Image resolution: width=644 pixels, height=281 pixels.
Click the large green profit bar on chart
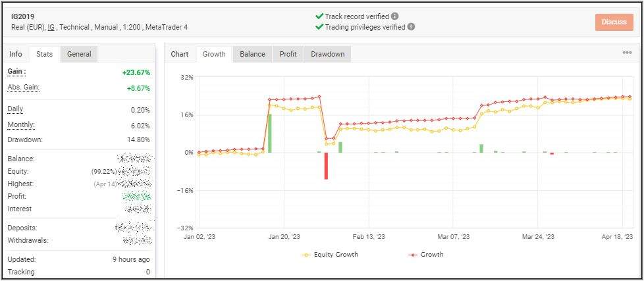click(269, 133)
